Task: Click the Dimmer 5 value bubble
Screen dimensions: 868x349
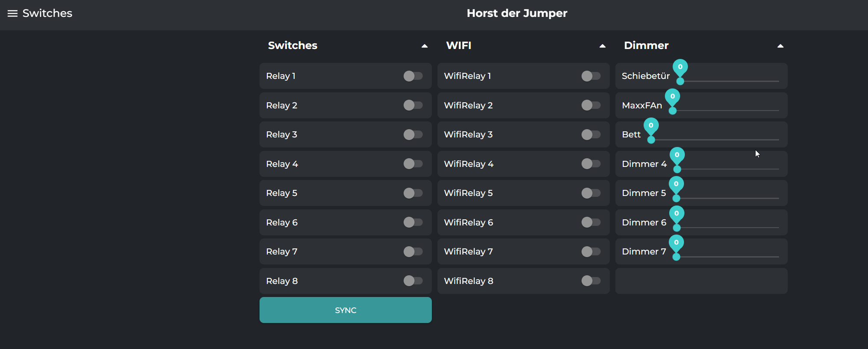Action: (676, 184)
